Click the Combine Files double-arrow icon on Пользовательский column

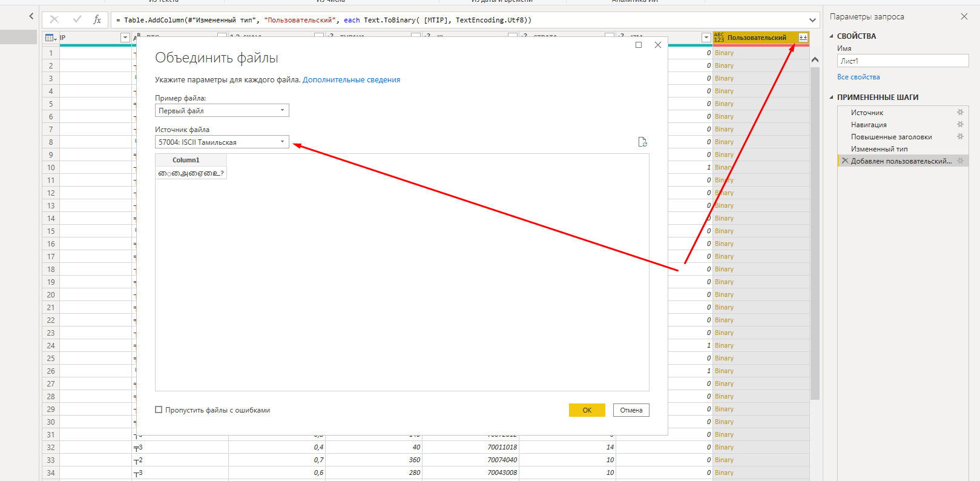click(803, 38)
